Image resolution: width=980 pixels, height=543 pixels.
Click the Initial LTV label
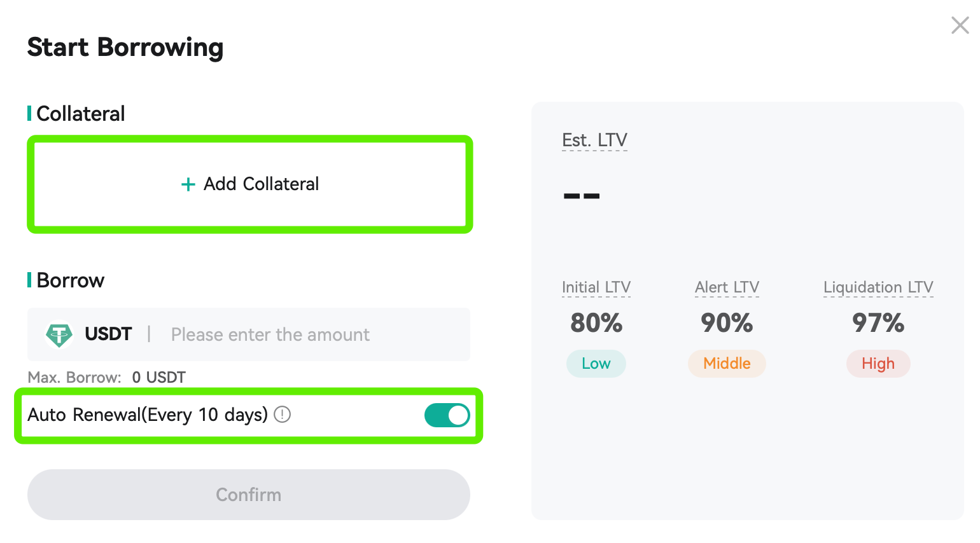click(596, 287)
